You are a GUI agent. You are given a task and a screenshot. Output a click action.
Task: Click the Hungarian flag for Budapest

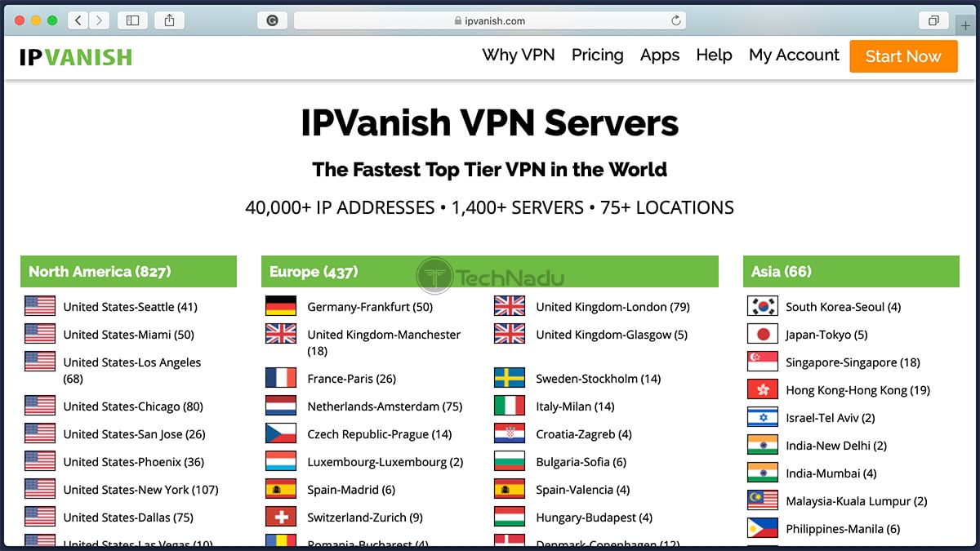pyautogui.click(x=510, y=518)
